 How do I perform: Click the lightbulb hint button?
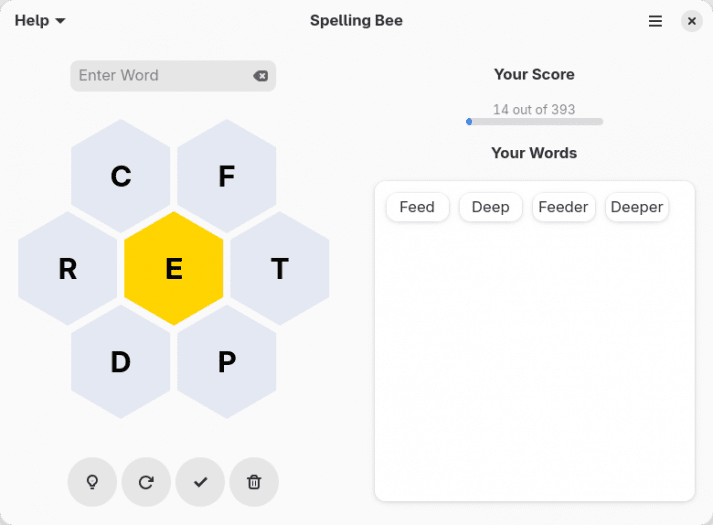[x=92, y=482]
